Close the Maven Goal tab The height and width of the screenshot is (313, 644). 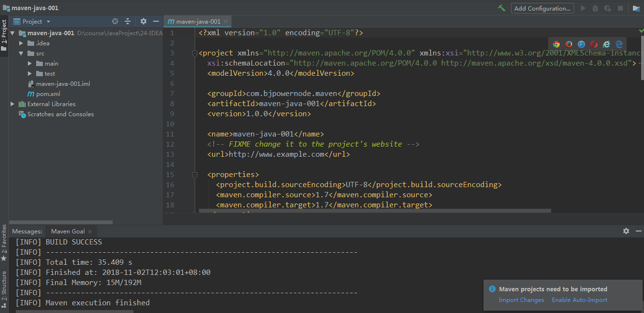pyautogui.click(x=90, y=231)
